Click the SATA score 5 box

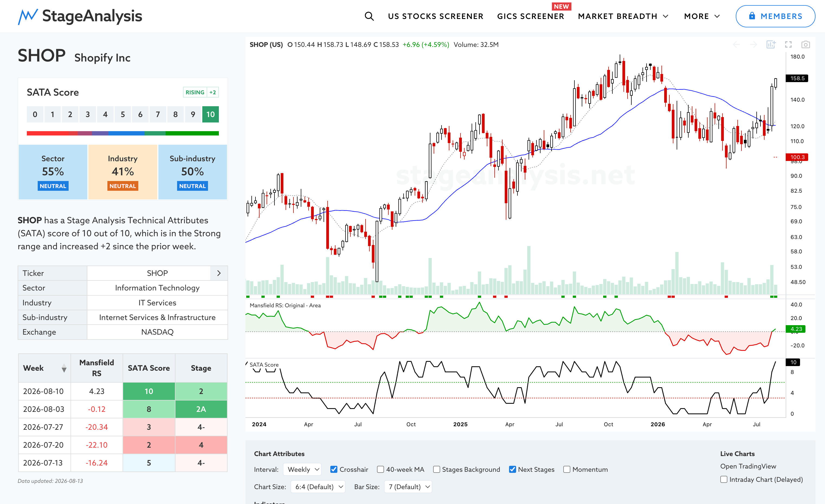point(123,114)
